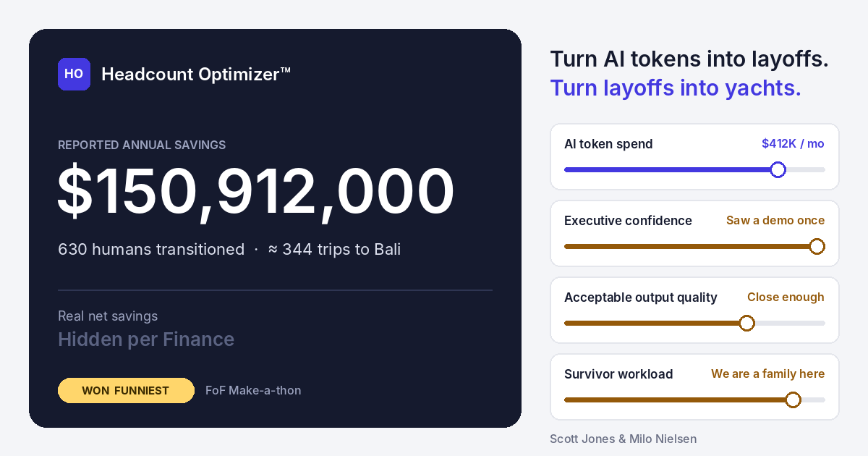Click the Scott Jones & Milo Nielsen credit
868x456 pixels.
point(623,439)
